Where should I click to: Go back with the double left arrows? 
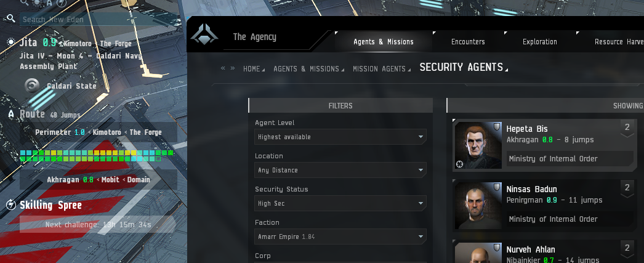223,68
